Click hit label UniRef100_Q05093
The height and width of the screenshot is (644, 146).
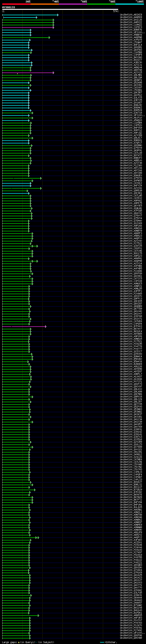131,354
